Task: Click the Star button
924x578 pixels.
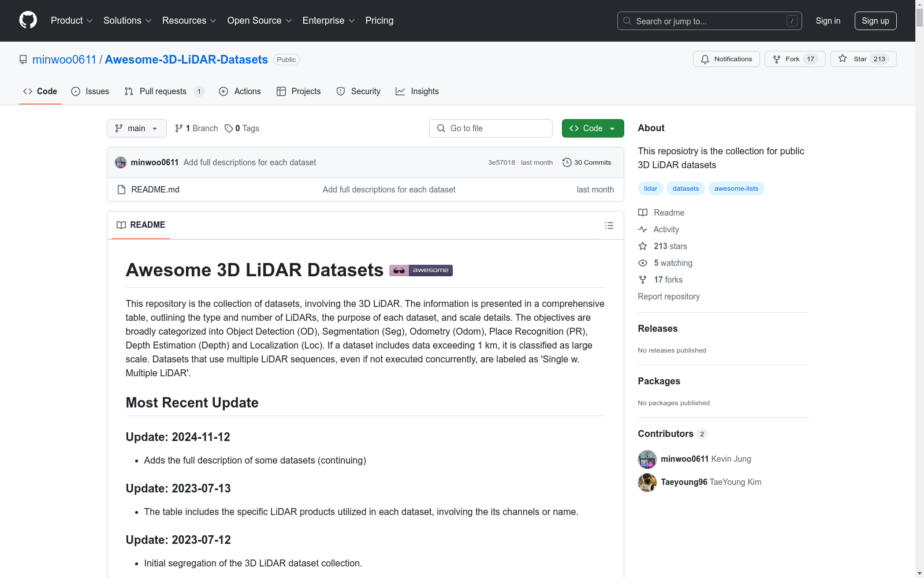Action: pyautogui.click(x=863, y=59)
